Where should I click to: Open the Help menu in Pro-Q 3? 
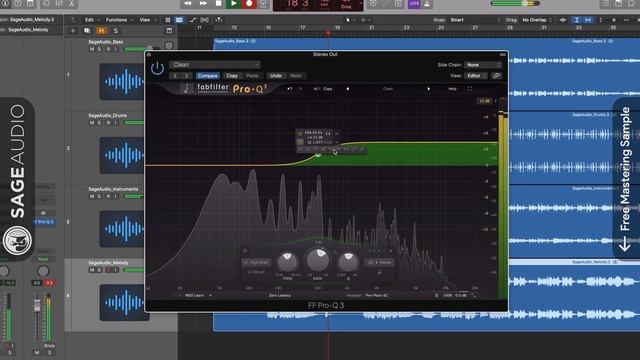pos(452,89)
